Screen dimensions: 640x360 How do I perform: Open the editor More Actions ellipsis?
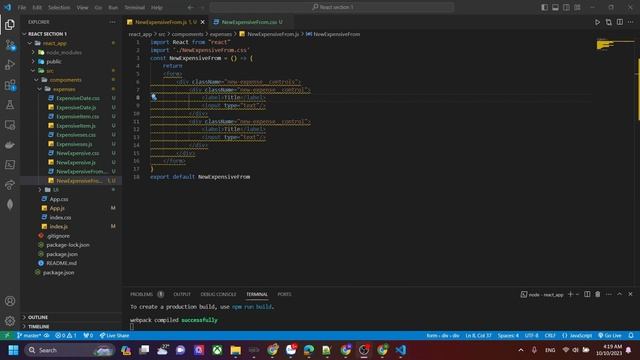click(x=631, y=22)
